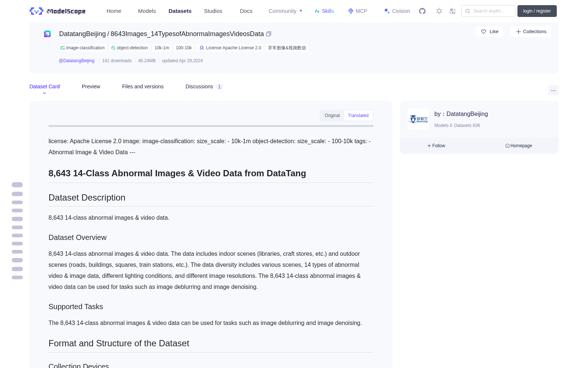This screenshot has width=588, height=368.
Task: Open the MCP link in navbar
Action: click(x=358, y=11)
